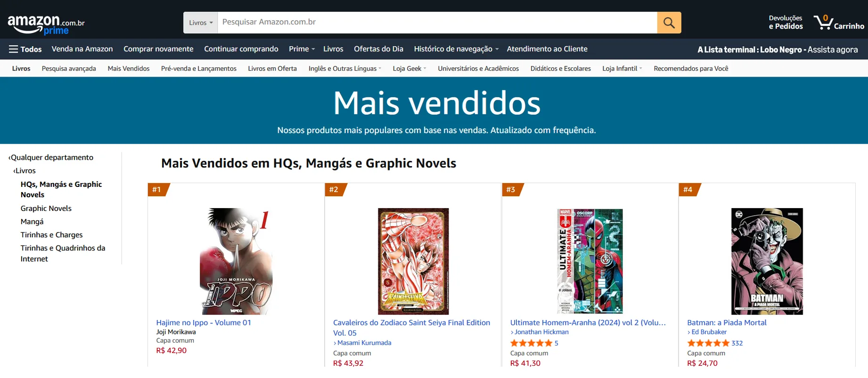
Task: Open the Livros search category dropdown
Action: click(x=201, y=23)
